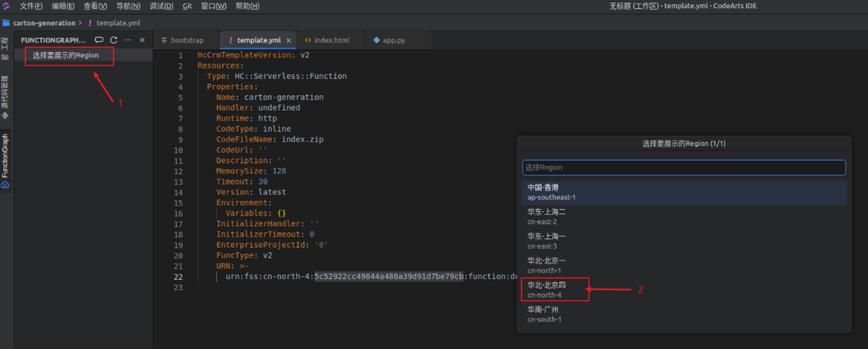Focus the 选择Region search field
The image size is (868, 349).
[x=684, y=167]
